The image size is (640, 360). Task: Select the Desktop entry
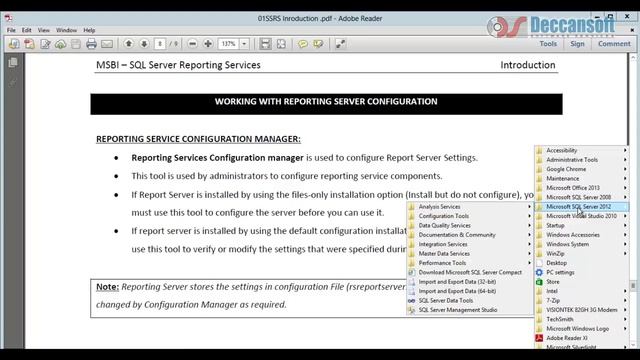[582, 263]
